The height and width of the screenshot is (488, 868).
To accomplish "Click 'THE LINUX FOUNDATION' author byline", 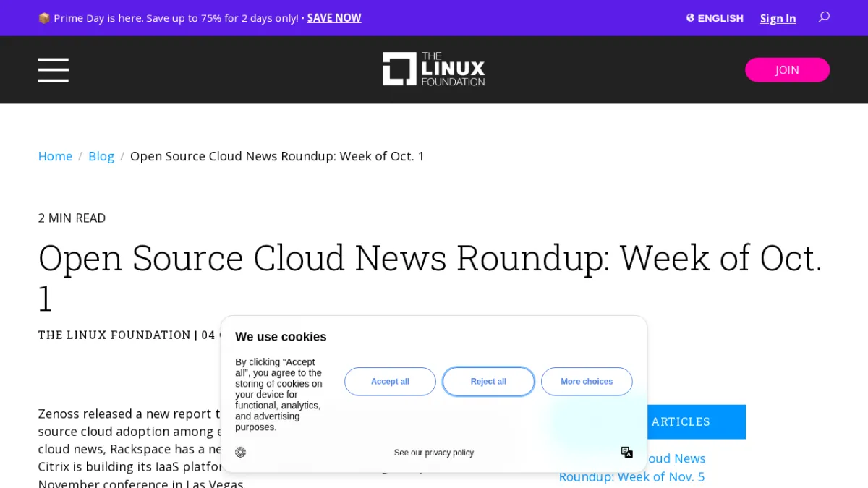I will (x=114, y=335).
